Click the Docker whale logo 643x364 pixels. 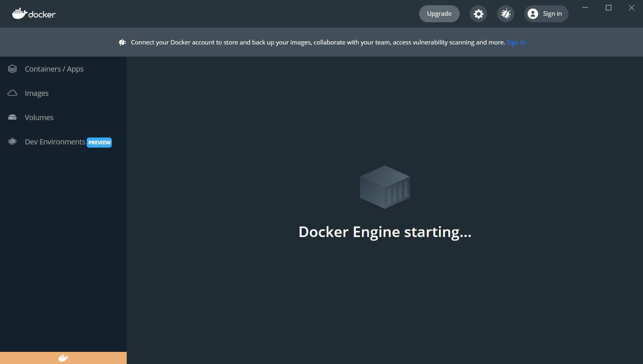point(34,14)
